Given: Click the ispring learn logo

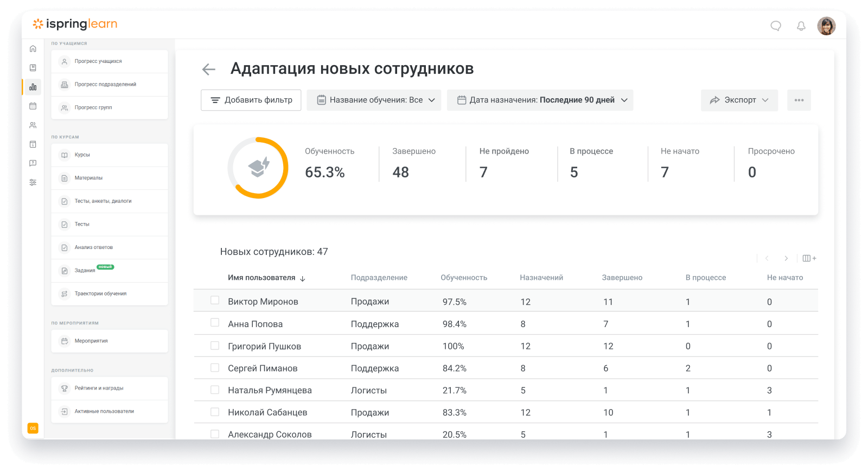Looking at the screenshot, I should click(75, 24).
